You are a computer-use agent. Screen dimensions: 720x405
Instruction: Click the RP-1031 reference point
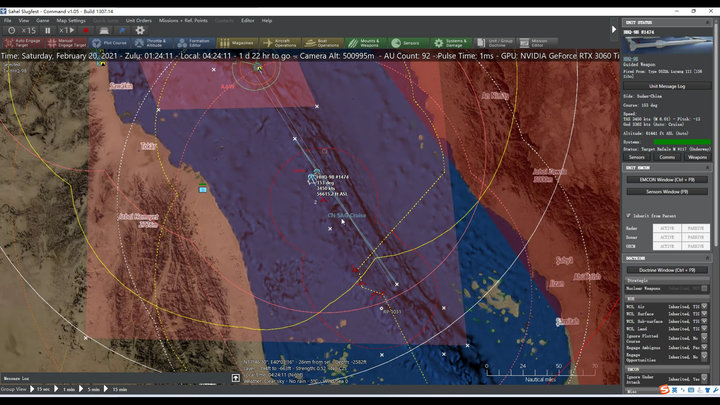point(381,309)
